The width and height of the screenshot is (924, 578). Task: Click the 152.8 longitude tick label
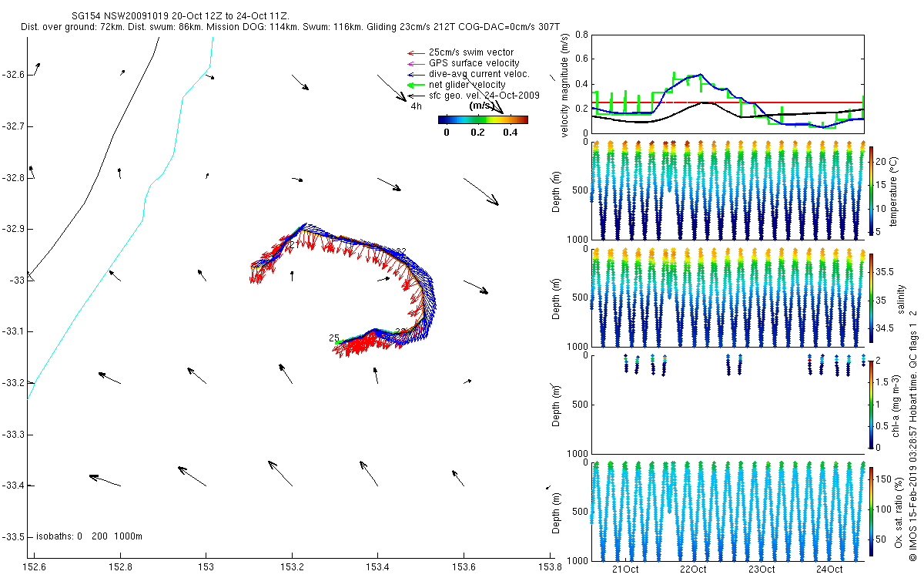tap(120, 567)
